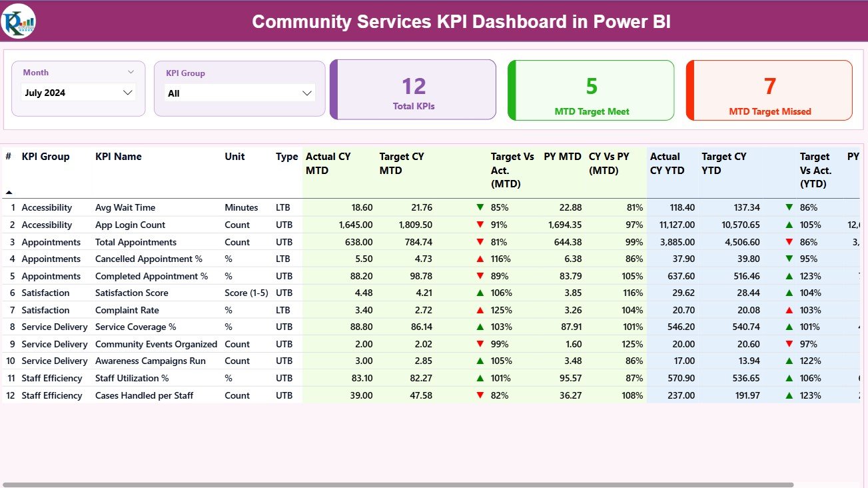The width and height of the screenshot is (868, 488).
Task: Click the MTD Target Missed card
Action: 769,91
